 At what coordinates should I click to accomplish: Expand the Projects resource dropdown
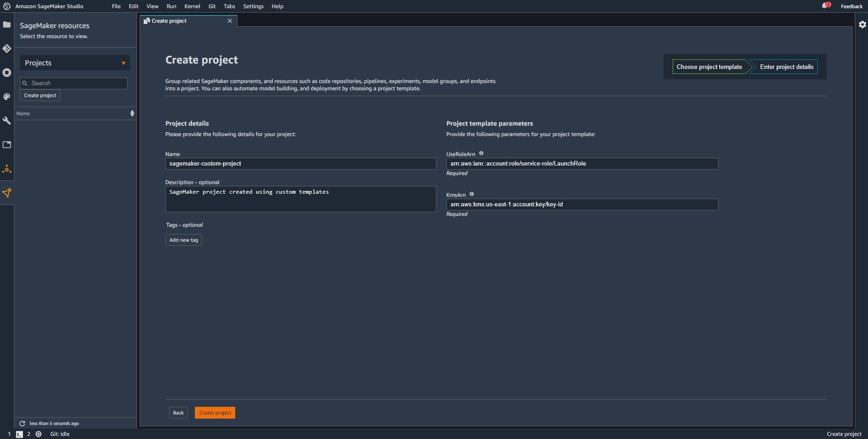point(75,63)
